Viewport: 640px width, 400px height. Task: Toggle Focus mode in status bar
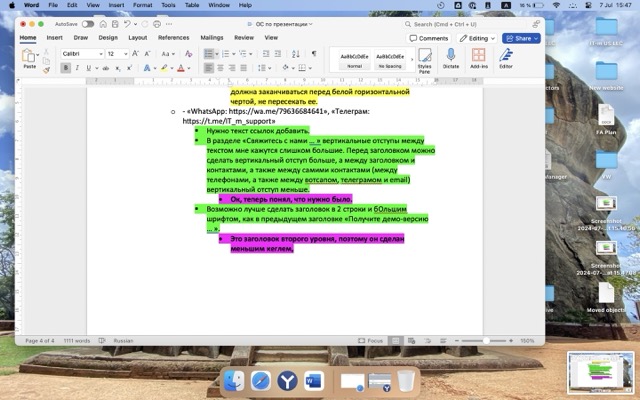[x=375, y=340]
